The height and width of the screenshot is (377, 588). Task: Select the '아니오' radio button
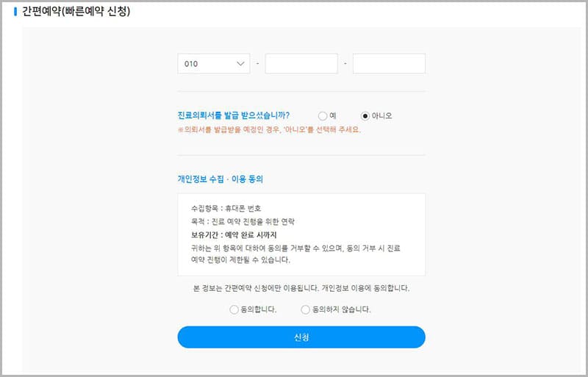(x=365, y=116)
